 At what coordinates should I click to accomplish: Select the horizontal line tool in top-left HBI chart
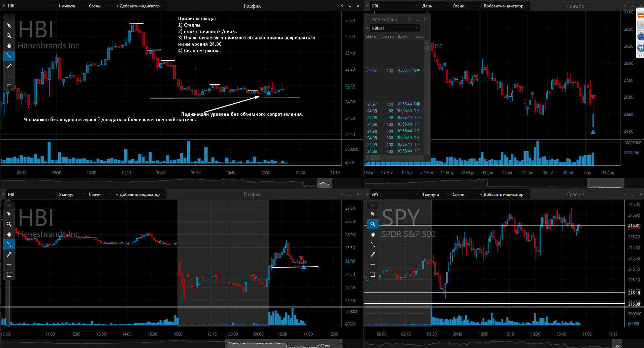click(9, 76)
